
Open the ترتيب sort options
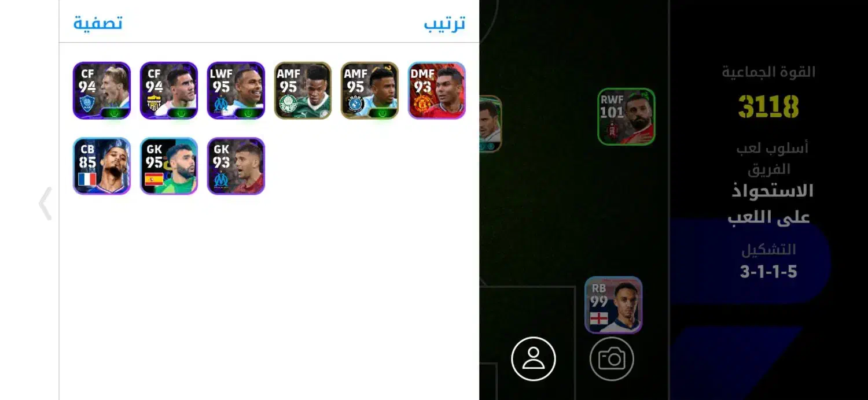click(444, 24)
